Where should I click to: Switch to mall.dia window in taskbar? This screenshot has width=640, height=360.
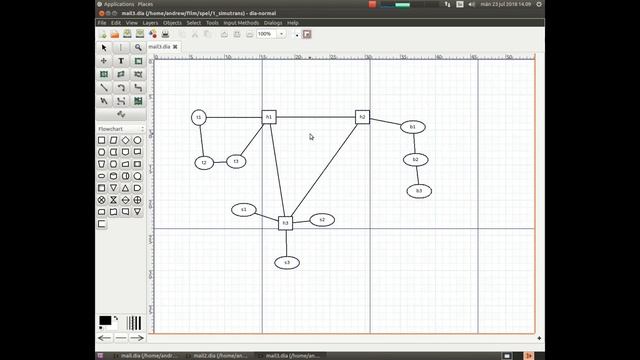148,356
